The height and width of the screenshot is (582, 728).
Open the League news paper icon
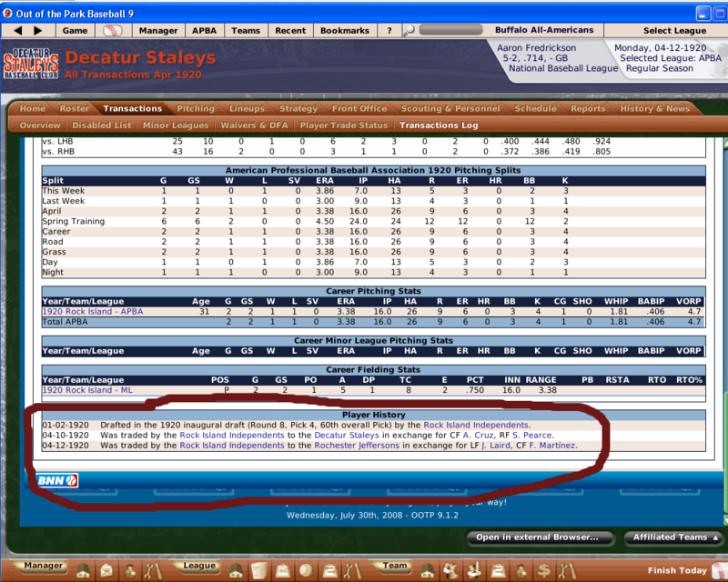259,570
